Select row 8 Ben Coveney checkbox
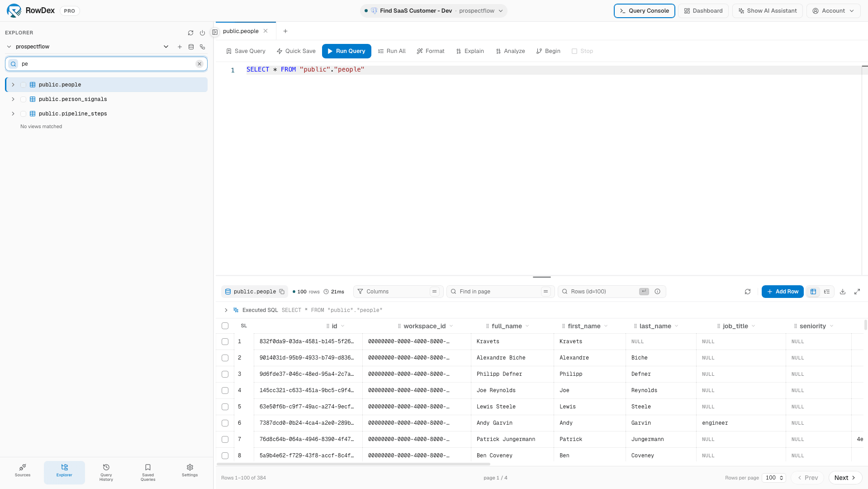This screenshot has width=868, height=489. click(x=225, y=456)
